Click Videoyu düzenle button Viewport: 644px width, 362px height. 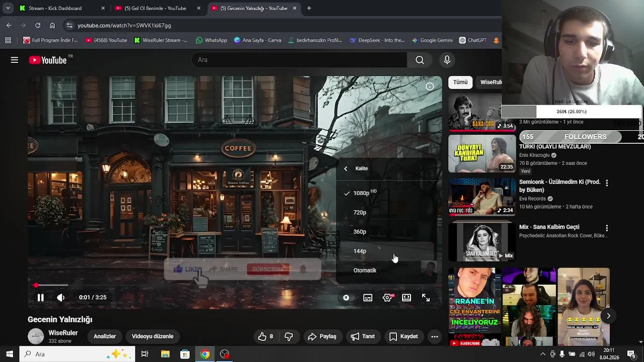pyautogui.click(x=152, y=336)
